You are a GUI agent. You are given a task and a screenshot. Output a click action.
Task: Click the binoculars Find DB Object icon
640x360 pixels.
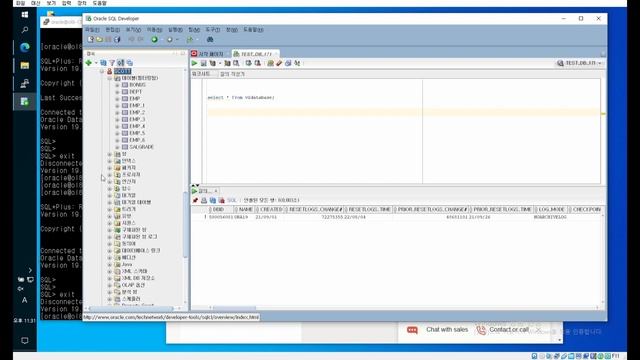tap(210, 39)
